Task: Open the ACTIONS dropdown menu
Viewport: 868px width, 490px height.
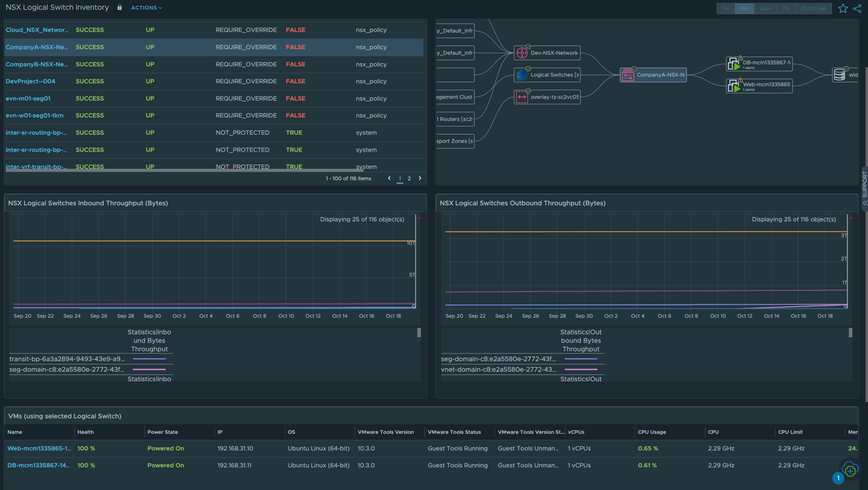Action: [146, 8]
